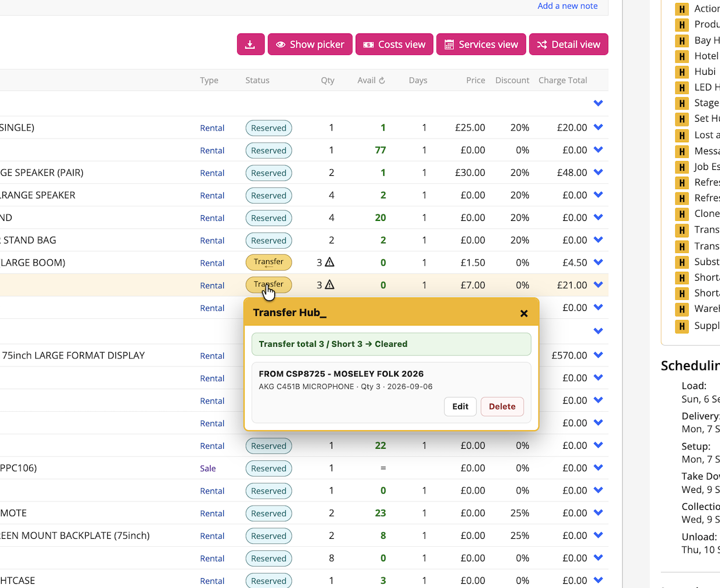Expand the row menu for GE SPEAKER (PAIR)

coord(599,173)
